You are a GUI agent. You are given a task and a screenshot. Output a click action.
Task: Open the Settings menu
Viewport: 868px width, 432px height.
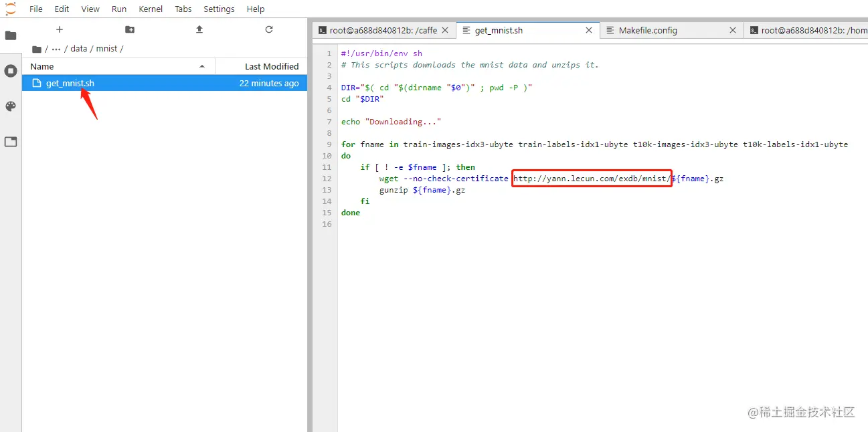(219, 9)
